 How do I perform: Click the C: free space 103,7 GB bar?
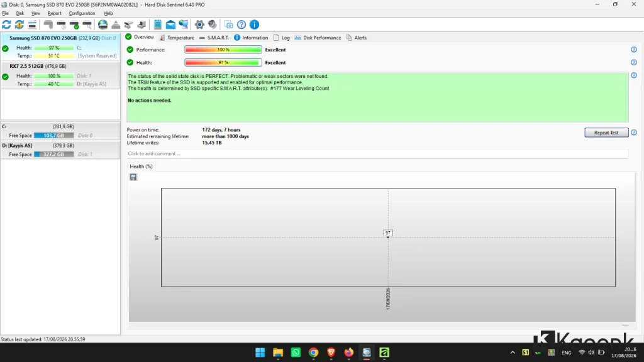[x=54, y=136]
